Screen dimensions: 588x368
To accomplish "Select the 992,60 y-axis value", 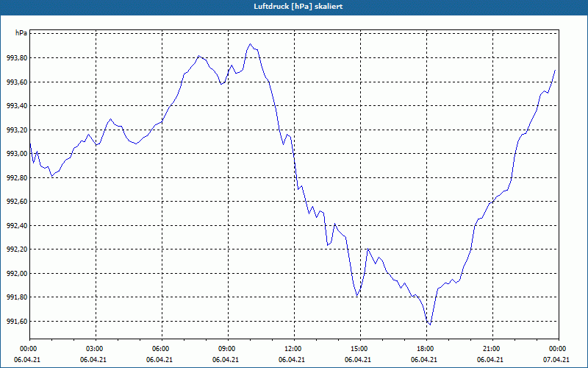I will [x=17, y=202].
